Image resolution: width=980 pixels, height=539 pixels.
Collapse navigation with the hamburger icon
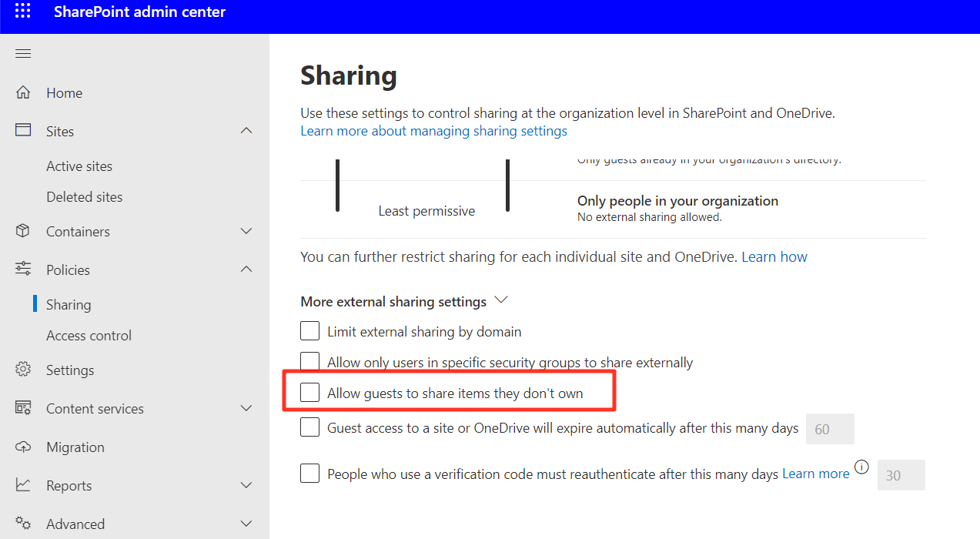coord(23,54)
